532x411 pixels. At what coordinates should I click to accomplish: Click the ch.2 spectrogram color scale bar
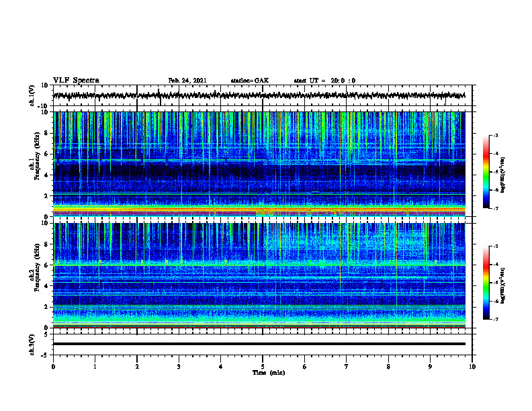point(486,283)
